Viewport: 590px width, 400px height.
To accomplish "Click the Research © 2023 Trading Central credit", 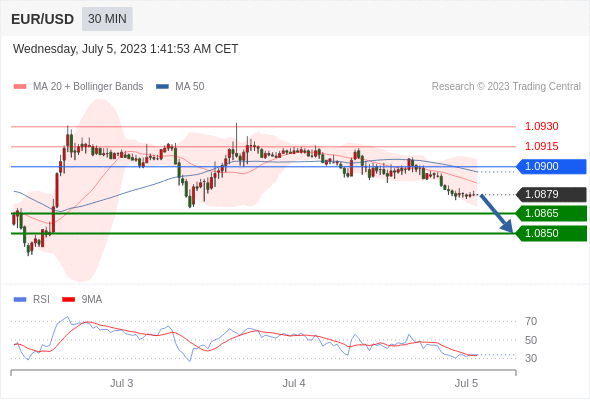I will [x=506, y=87].
